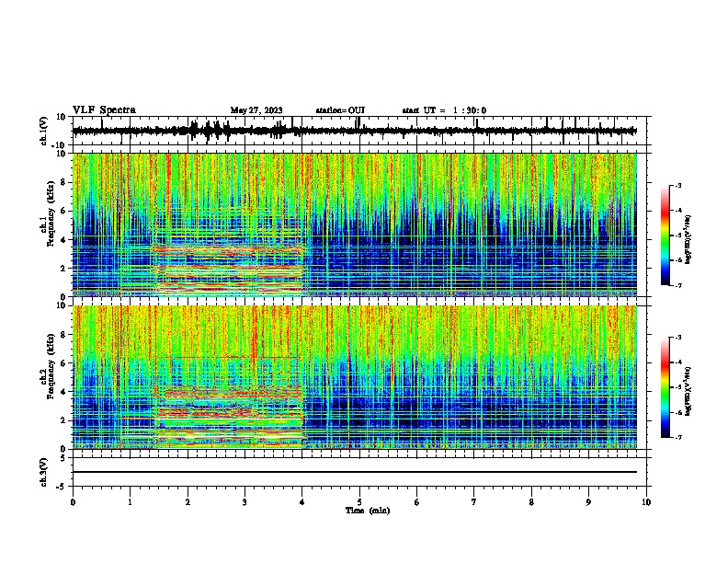Viewport: 728px width, 563px height.
Task: Click the 'start UT = 1:30:0' text
Action: [444, 110]
